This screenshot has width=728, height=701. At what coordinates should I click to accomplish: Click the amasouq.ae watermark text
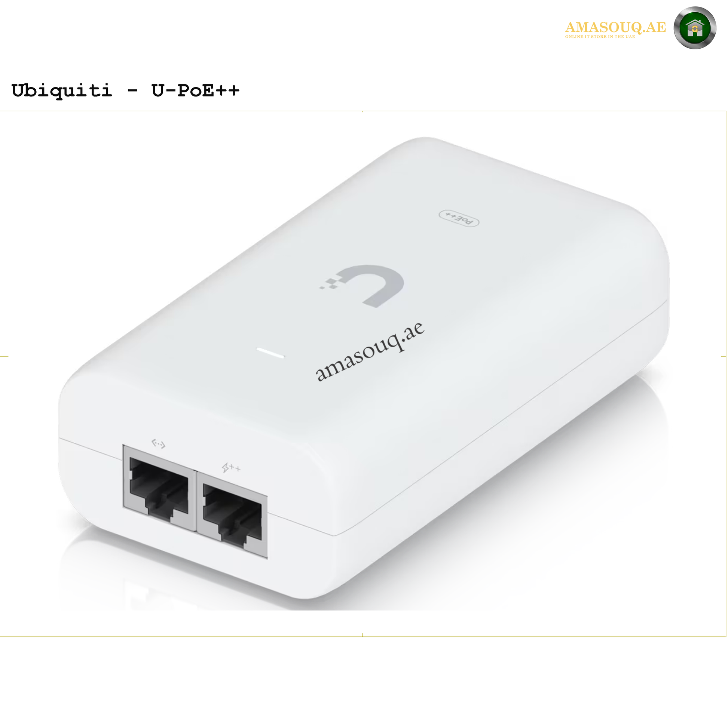pyautogui.click(x=370, y=351)
